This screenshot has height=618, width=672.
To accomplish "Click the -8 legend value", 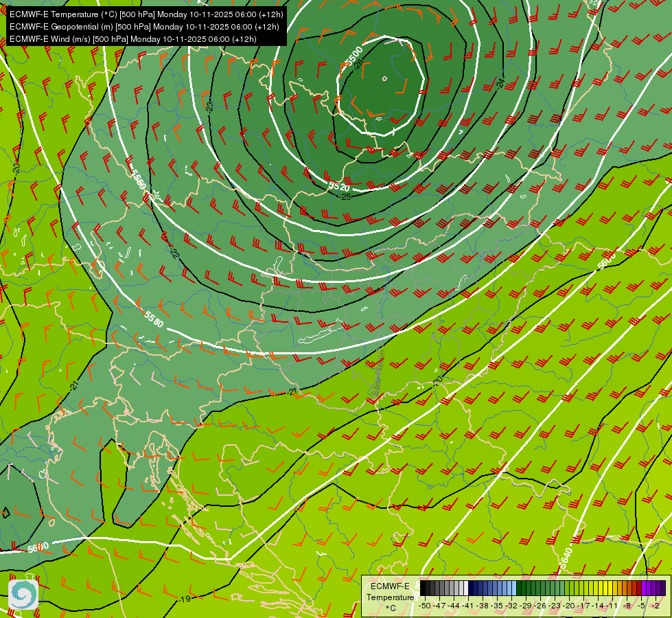I will pyautogui.click(x=627, y=606).
